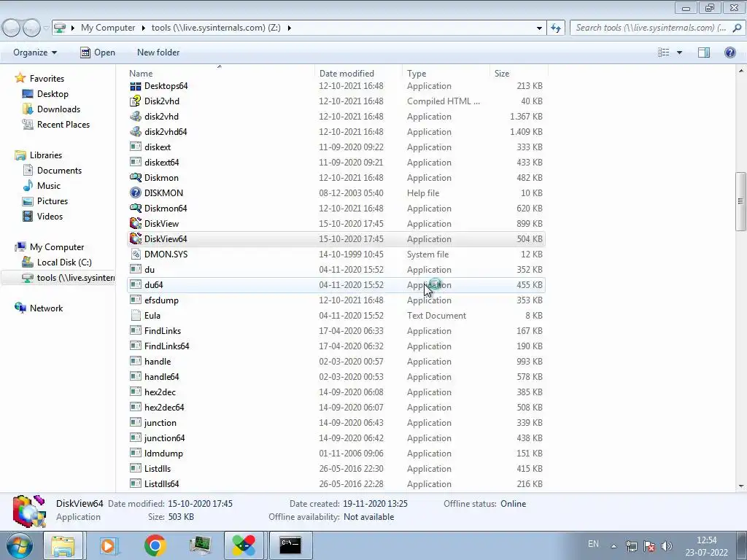
Task: Select the junction64 file
Action: 164,438
